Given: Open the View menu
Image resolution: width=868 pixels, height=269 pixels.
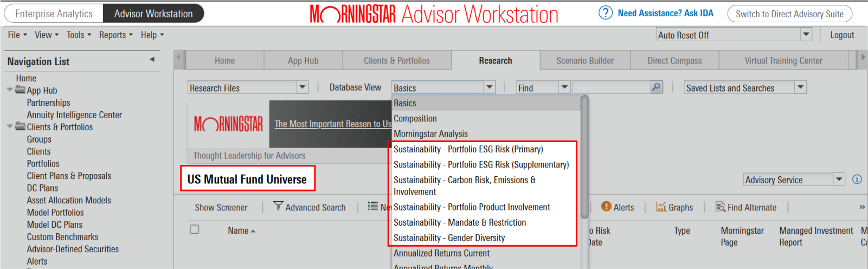Looking at the screenshot, I should [47, 35].
